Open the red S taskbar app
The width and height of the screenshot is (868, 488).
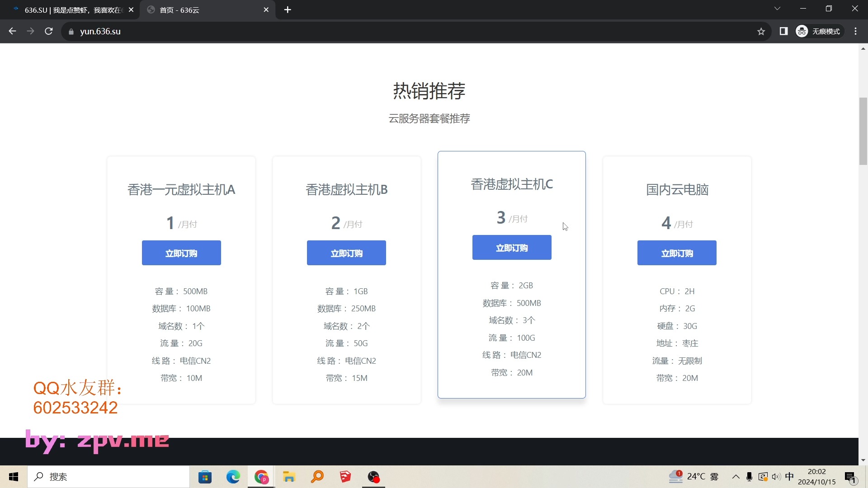click(x=345, y=477)
